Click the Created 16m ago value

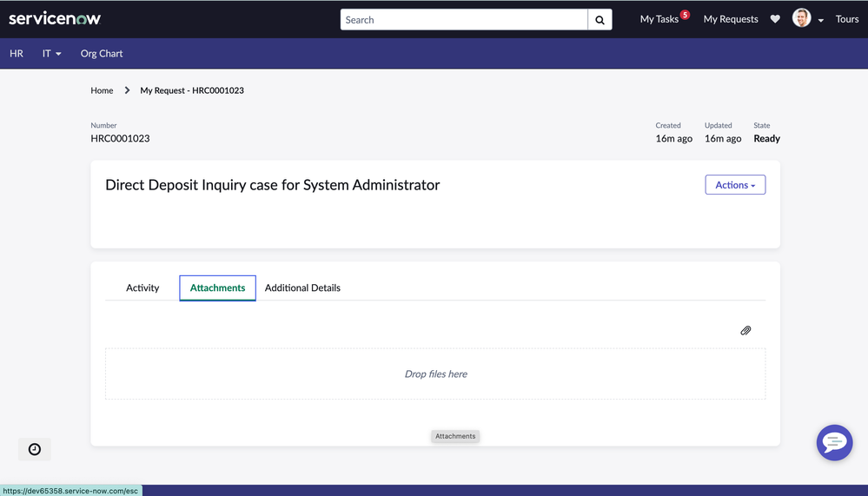tap(673, 138)
